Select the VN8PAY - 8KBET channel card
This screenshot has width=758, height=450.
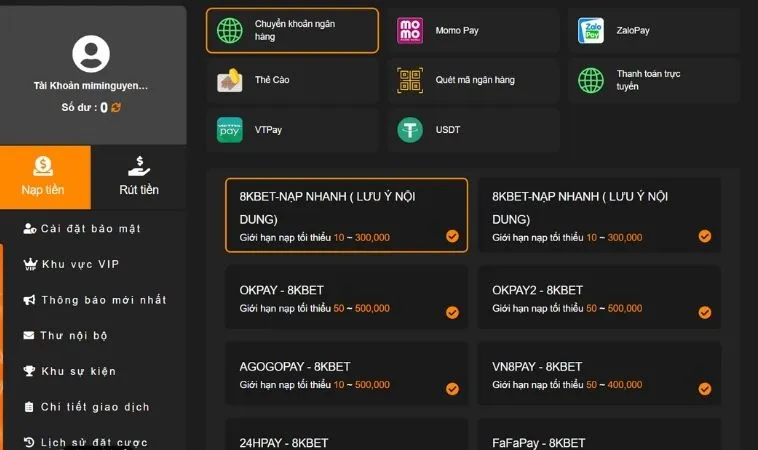click(x=599, y=374)
